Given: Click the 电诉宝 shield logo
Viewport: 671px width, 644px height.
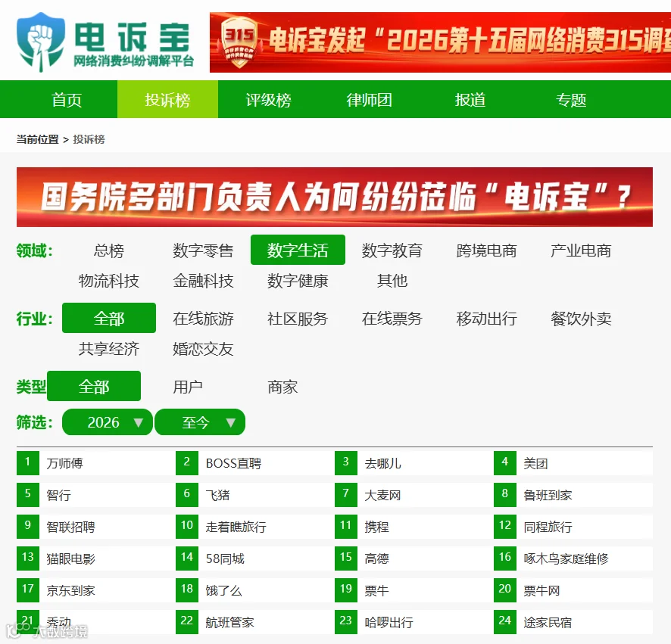Looking at the screenshot, I should [41, 42].
